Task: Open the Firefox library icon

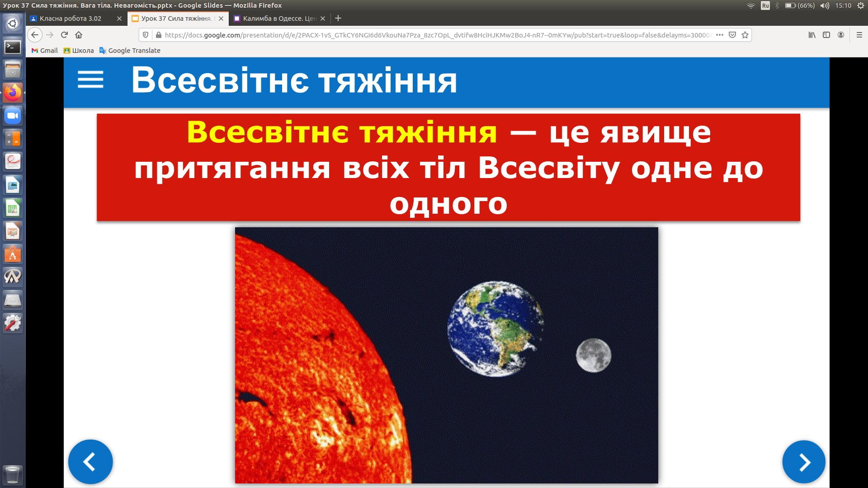Action: 812,35
